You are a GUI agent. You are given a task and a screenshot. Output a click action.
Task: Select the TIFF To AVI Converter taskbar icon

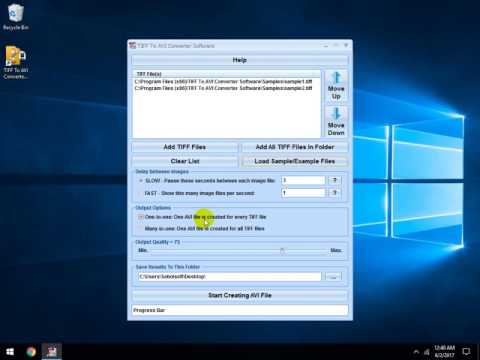coord(52,352)
